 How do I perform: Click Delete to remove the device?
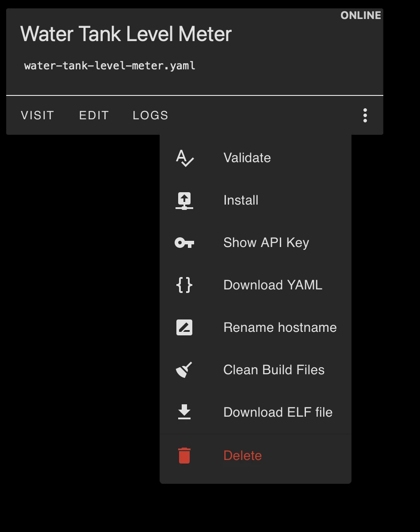(x=243, y=455)
